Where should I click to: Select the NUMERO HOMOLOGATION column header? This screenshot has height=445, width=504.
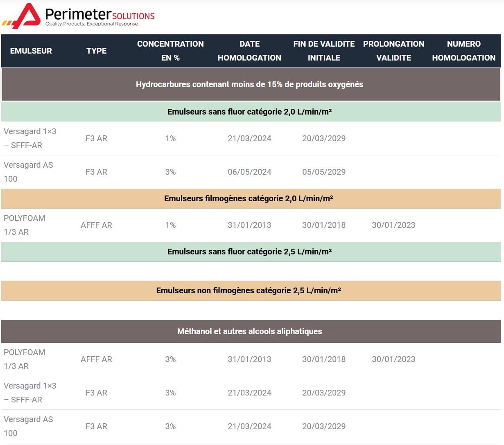463,51
